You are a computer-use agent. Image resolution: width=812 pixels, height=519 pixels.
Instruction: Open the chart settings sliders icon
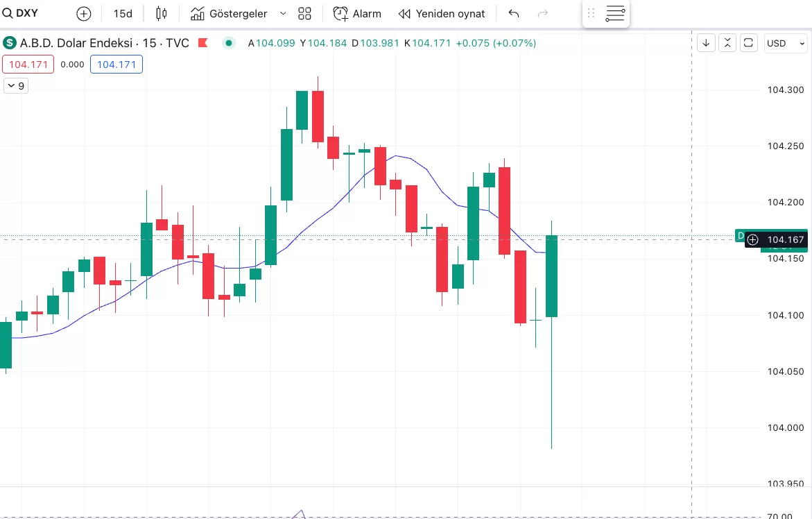(x=615, y=13)
